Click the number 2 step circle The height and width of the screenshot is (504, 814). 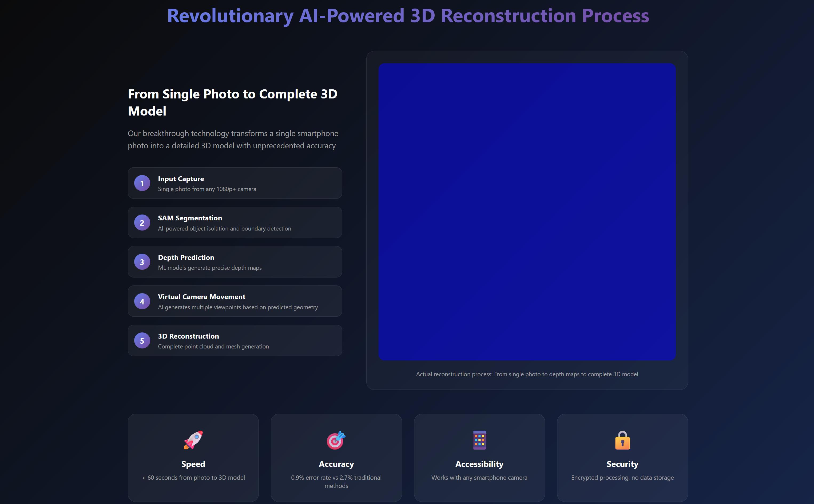click(x=142, y=222)
